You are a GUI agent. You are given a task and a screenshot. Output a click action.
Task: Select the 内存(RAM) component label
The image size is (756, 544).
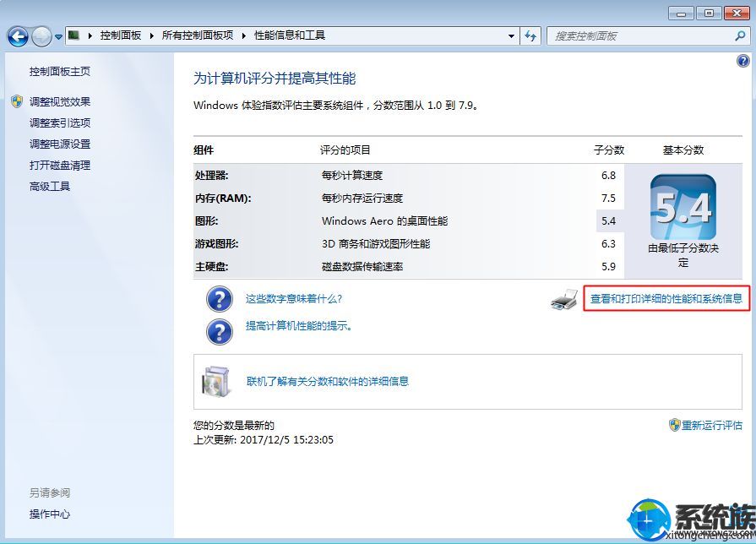[x=223, y=199]
